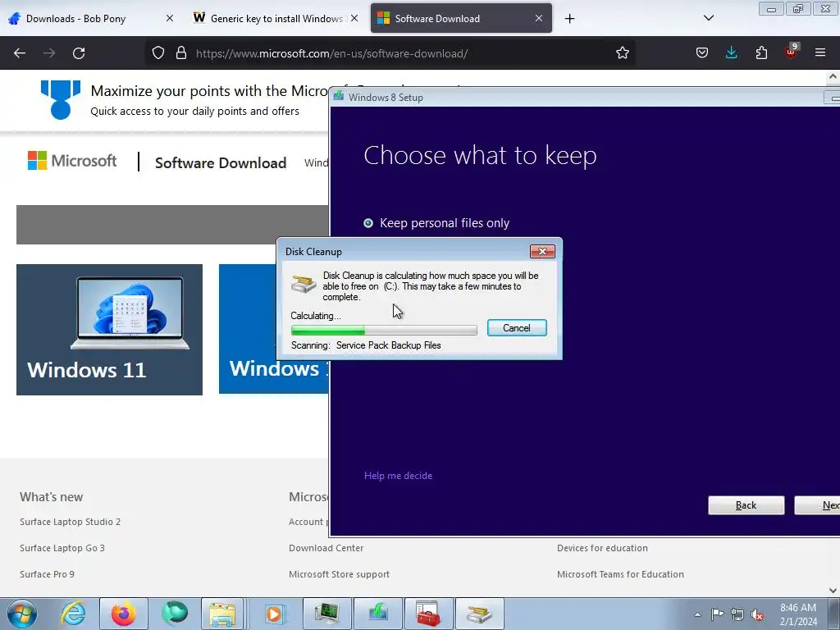Image resolution: width=840 pixels, height=630 pixels.
Task: Open the Download Center footer link
Action: 326,548
